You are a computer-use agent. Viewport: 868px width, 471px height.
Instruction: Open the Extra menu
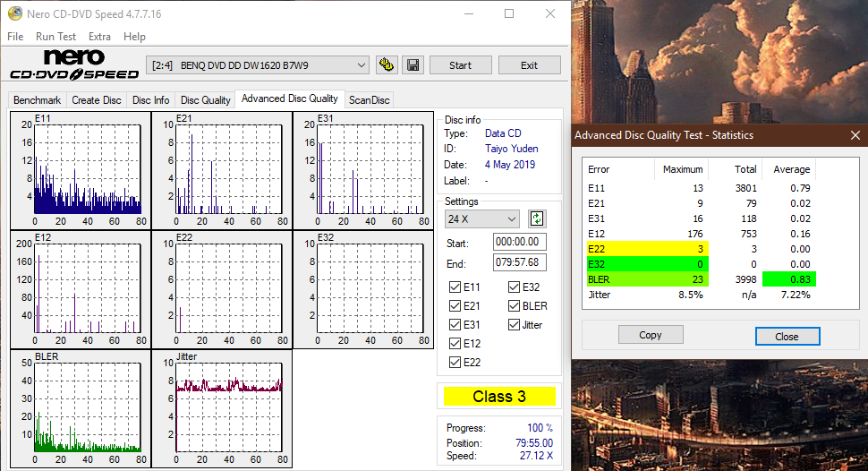tap(99, 37)
